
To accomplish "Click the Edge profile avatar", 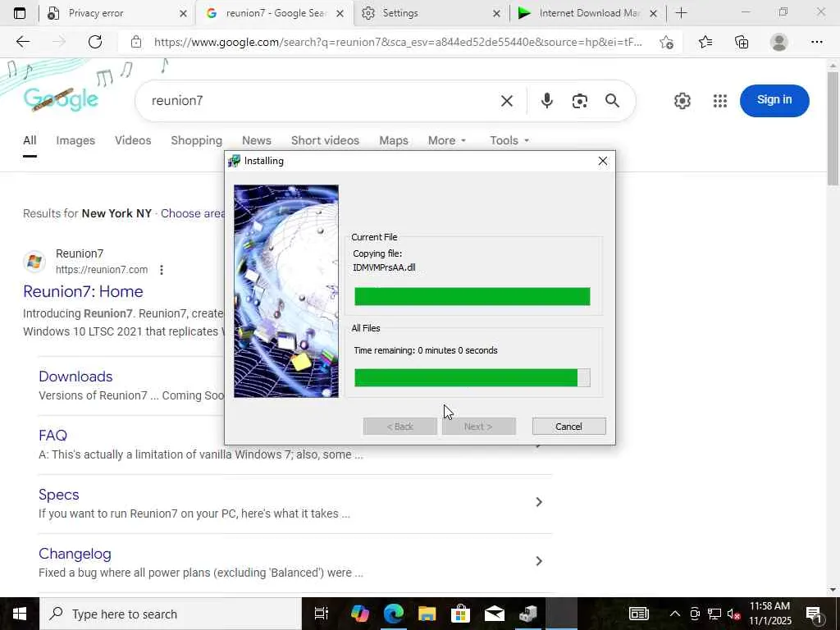I will point(779,42).
